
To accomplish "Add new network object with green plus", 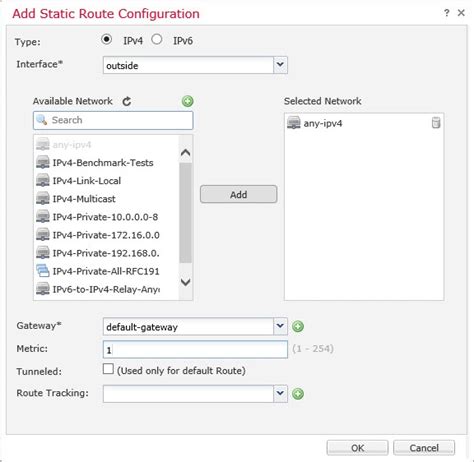I will click(x=188, y=101).
